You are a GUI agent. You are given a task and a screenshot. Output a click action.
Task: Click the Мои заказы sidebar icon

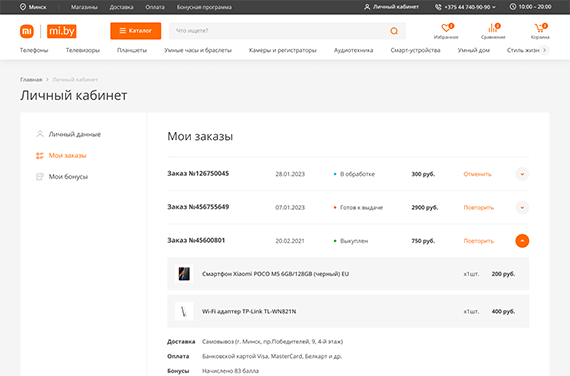(40, 156)
